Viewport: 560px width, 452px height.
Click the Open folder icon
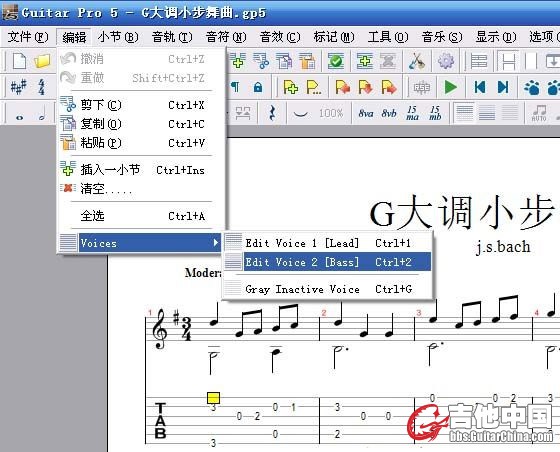42,61
